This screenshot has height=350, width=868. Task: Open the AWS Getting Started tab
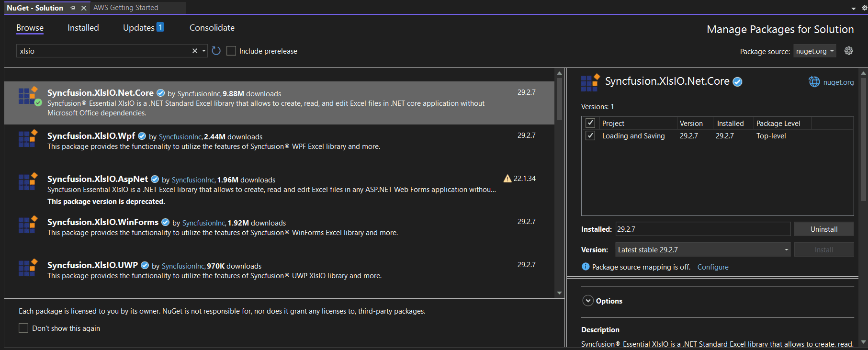pos(126,8)
